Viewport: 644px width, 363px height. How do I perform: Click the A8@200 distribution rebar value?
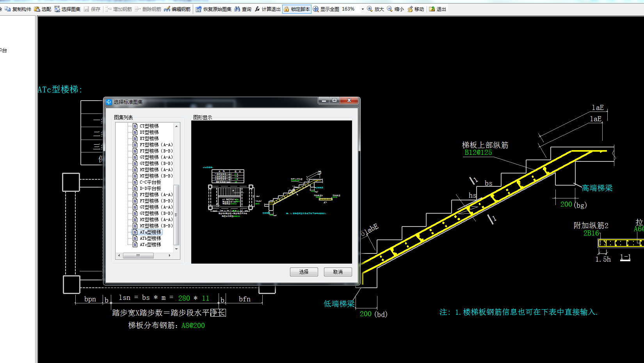[193, 326]
